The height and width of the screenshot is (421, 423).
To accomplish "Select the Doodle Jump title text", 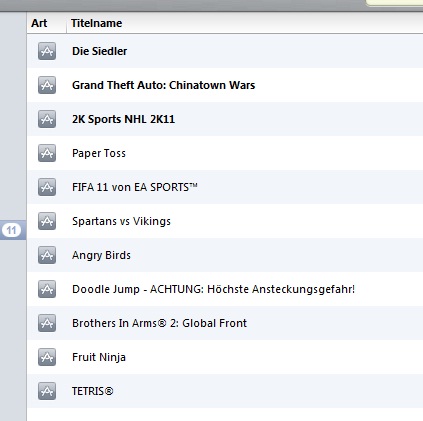I will pyautogui.click(x=213, y=289).
